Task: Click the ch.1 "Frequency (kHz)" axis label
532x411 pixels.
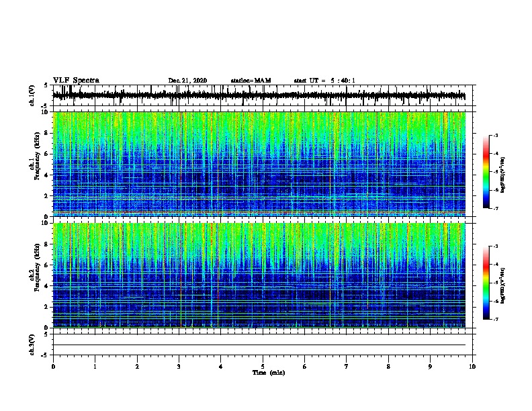Action: 38,155
